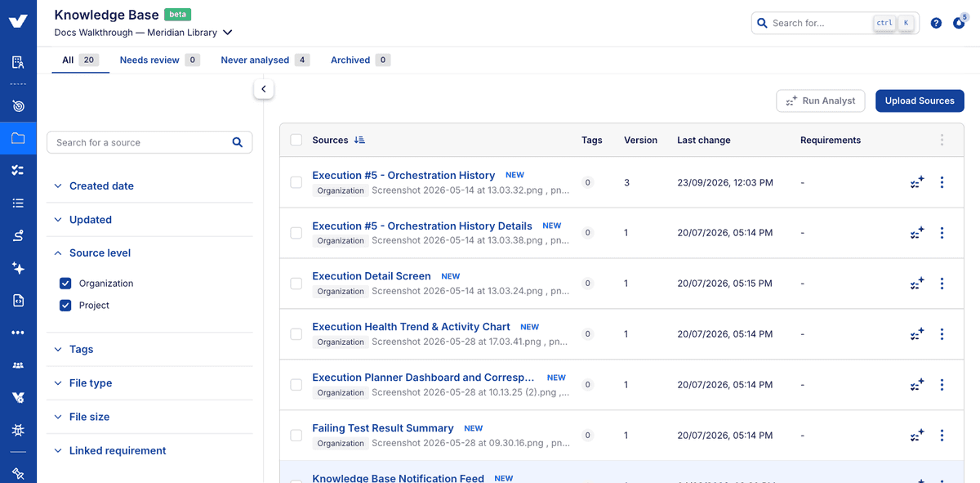
Task: Expand the File type filter
Action: coord(149,383)
